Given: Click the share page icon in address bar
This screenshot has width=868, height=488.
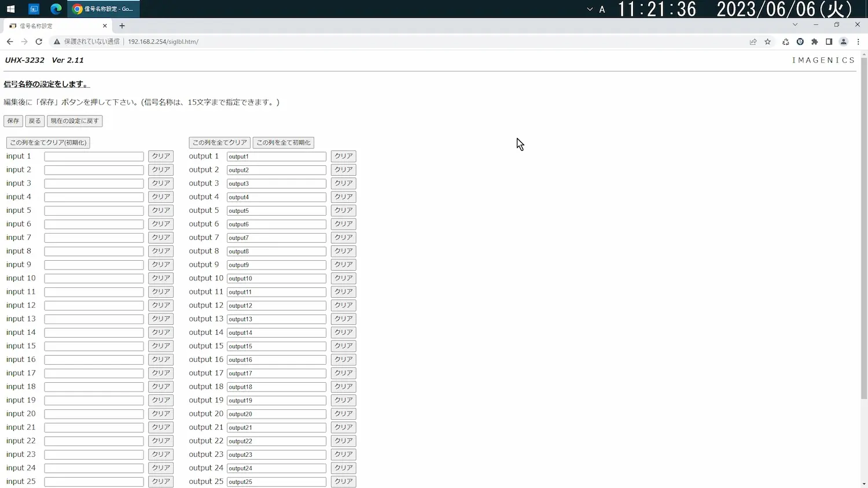Looking at the screenshot, I should click(x=753, y=42).
